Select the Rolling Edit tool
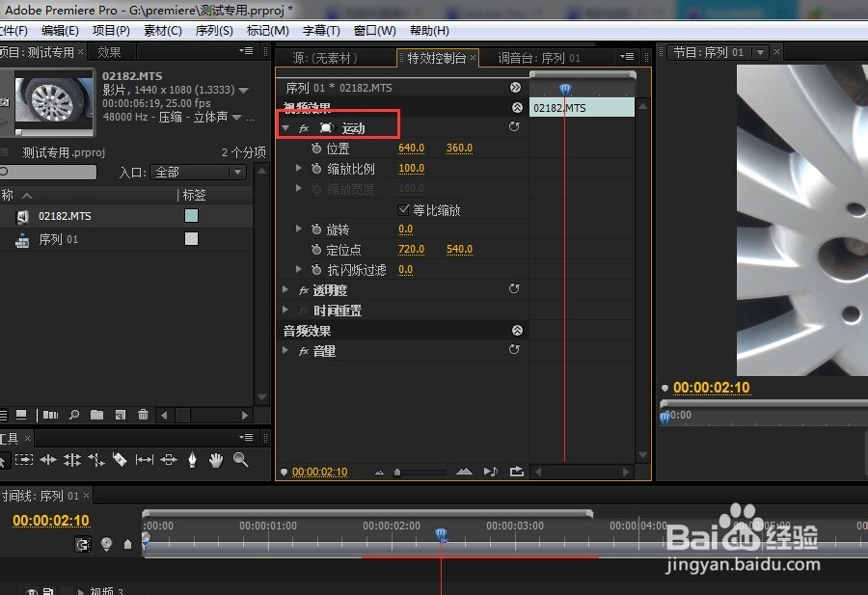 tap(72, 459)
